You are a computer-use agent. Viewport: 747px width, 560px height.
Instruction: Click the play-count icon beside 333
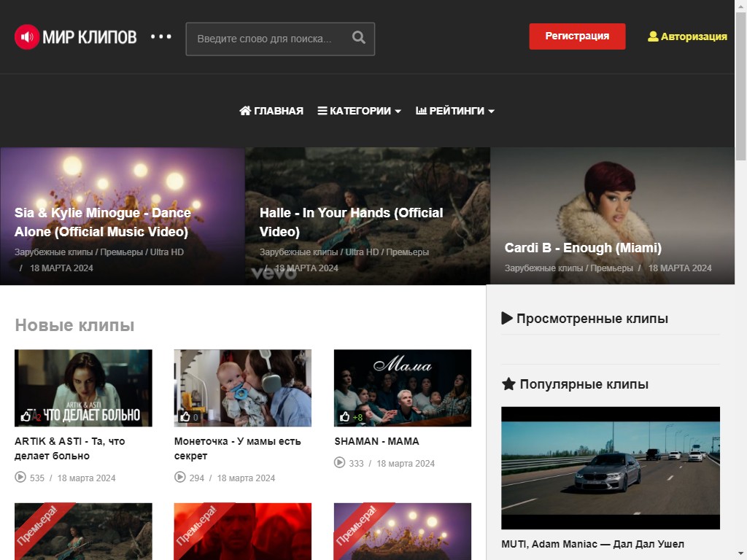click(340, 462)
